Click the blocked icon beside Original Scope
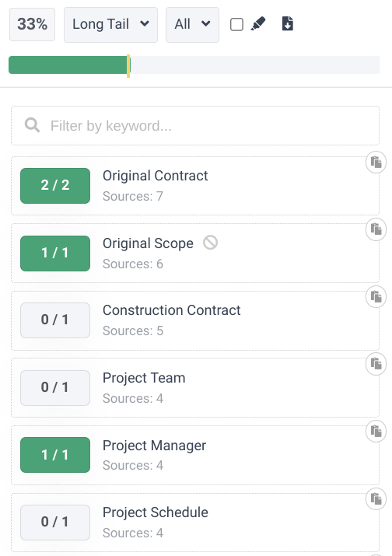This screenshot has width=392, height=556. [210, 243]
